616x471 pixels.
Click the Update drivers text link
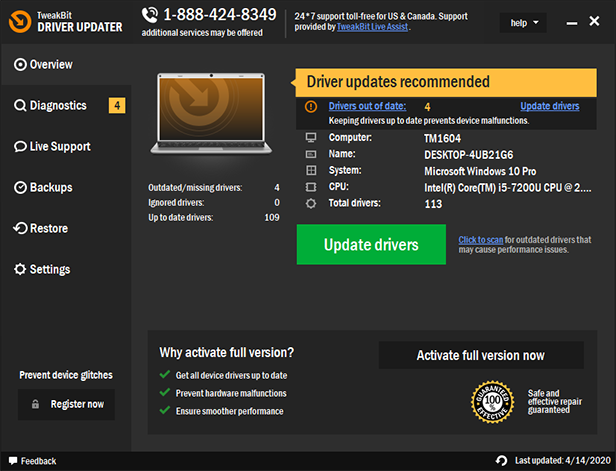tap(550, 106)
